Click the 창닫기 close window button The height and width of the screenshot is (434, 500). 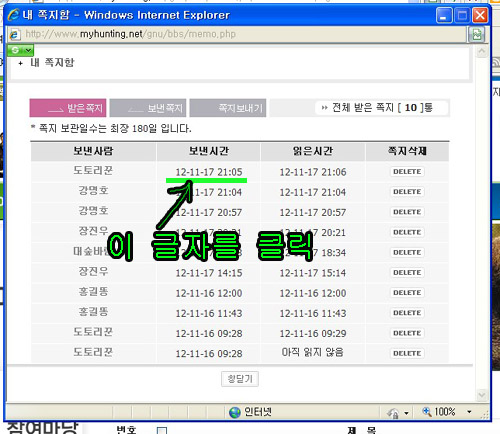[x=240, y=379]
